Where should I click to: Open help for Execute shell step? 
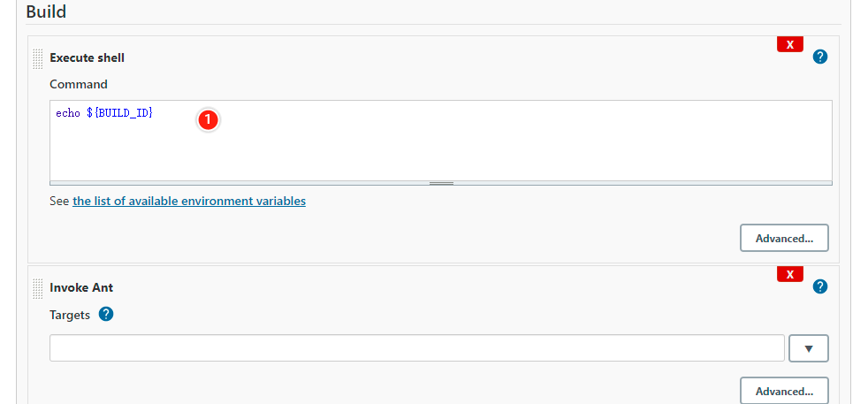click(x=819, y=57)
